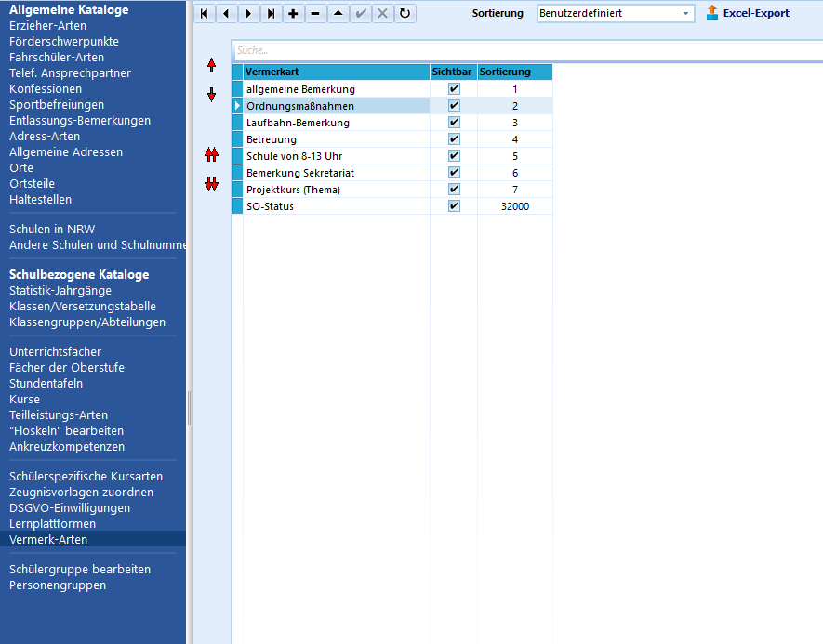823x644 pixels.
Task: Move entry down with single red arrow
Action: (x=211, y=95)
